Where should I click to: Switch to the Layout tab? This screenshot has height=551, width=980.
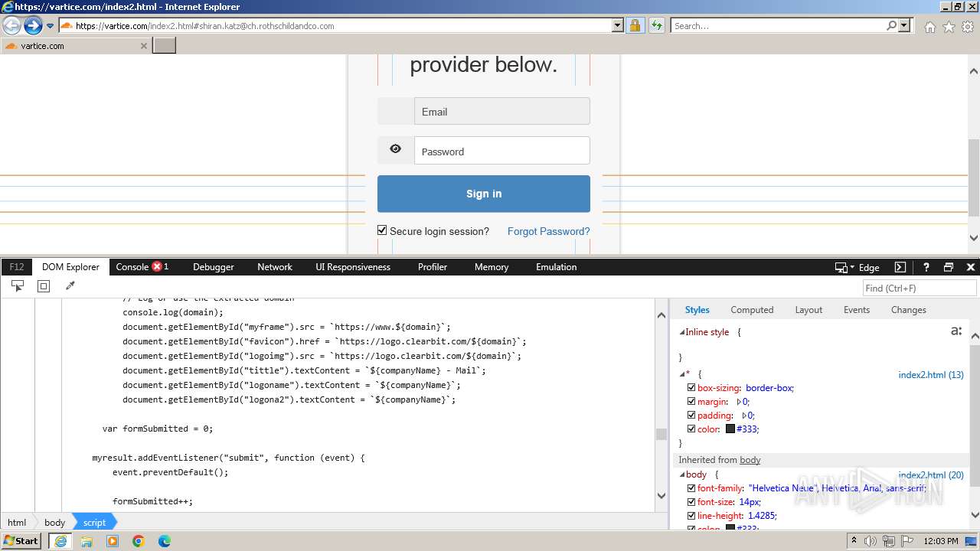(x=808, y=310)
